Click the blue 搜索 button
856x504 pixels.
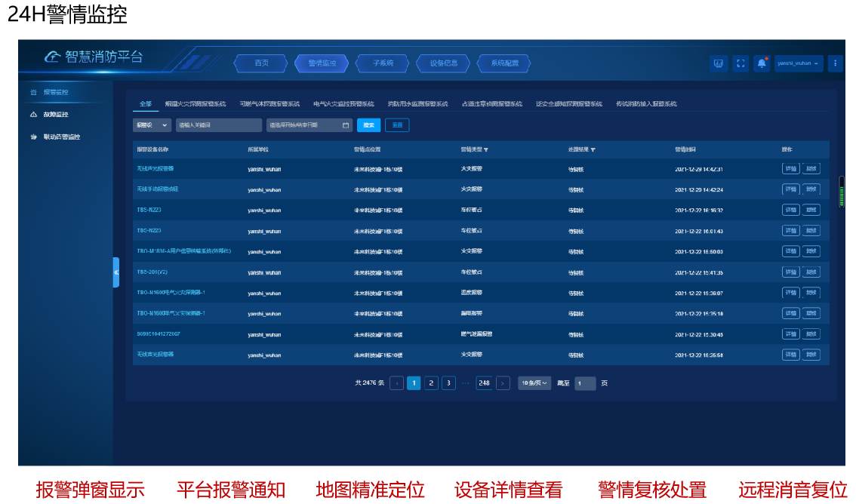click(368, 125)
